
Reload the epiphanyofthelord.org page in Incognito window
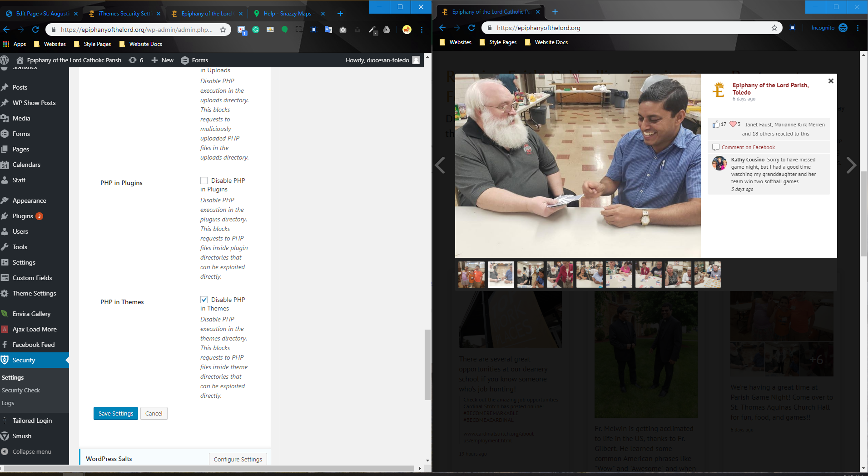pyautogui.click(x=471, y=28)
